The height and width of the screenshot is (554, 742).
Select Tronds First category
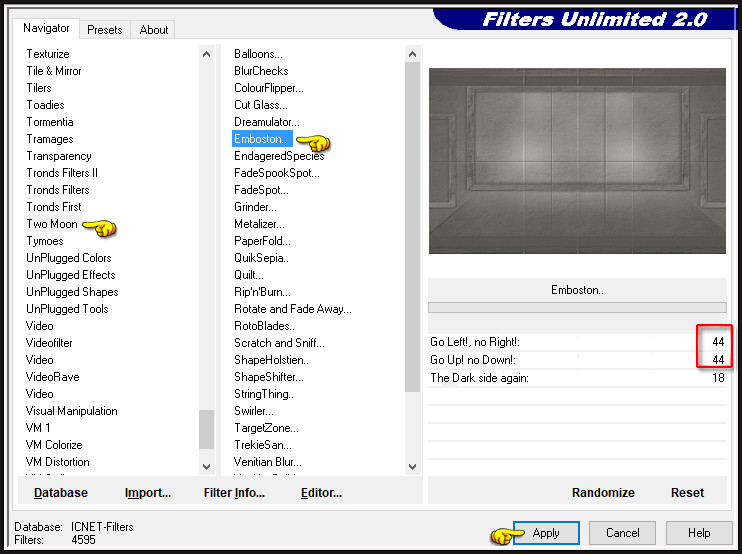tap(54, 207)
